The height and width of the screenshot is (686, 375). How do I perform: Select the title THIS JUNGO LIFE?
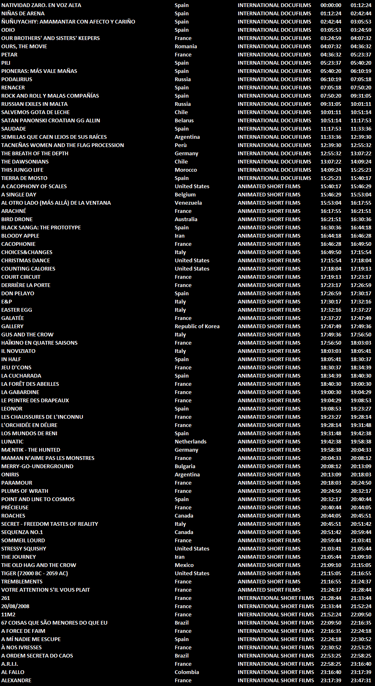pyautogui.click(x=22, y=170)
